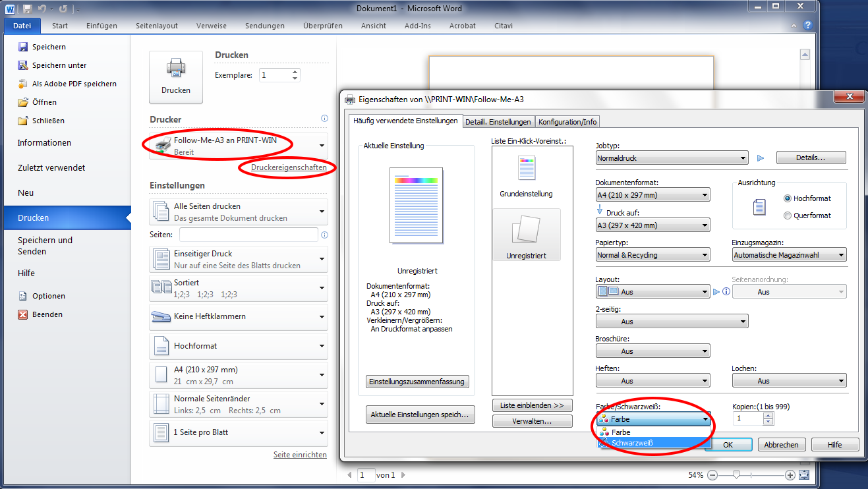Open the Citavi ribbon tab
Image resolution: width=868 pixels, height=489 pixels.
(504, 26)
